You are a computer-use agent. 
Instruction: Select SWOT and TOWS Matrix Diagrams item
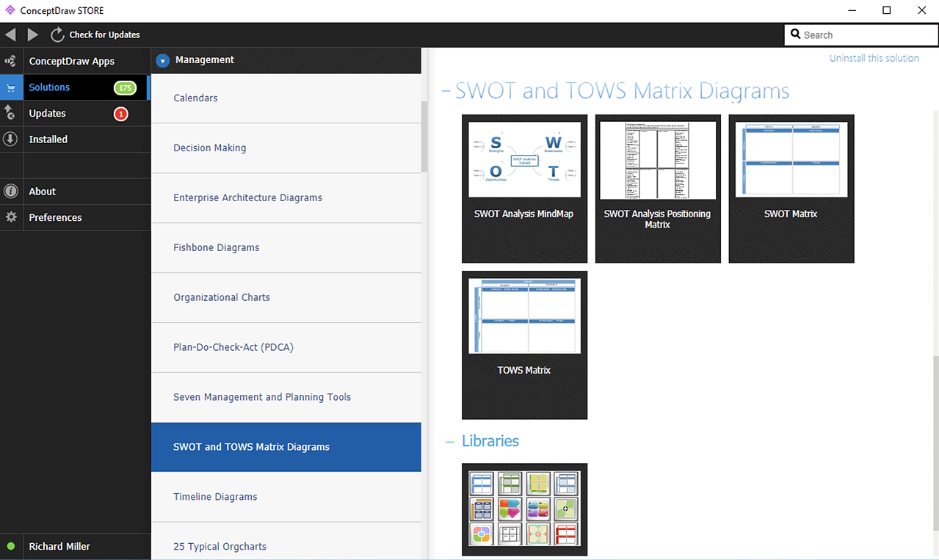click(x=286, y=447)
